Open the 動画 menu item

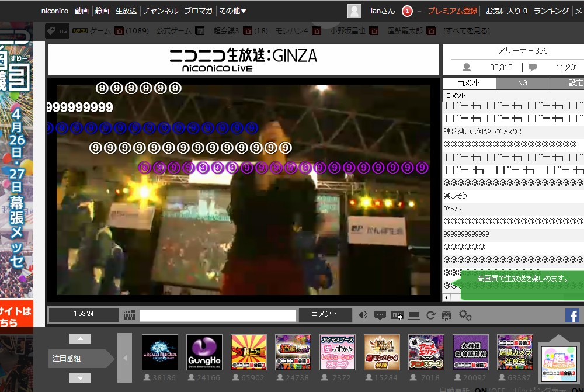click(x=82, y=11)
